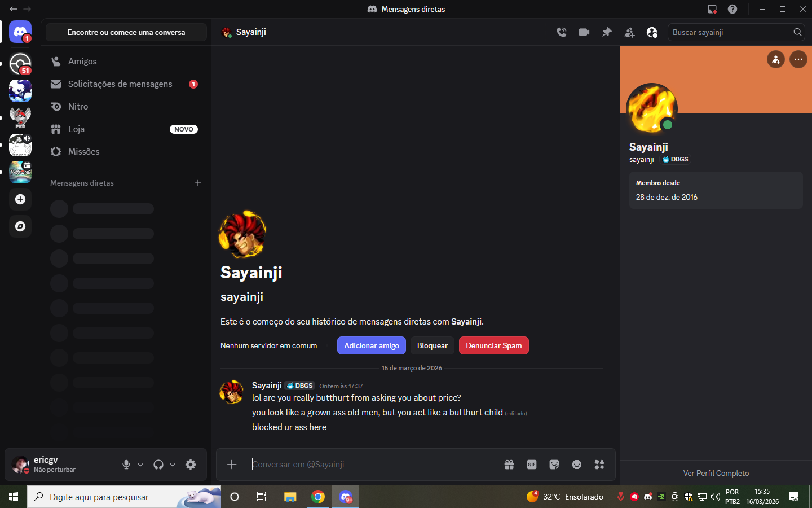Open user settings gear

(x=191, y=465)
